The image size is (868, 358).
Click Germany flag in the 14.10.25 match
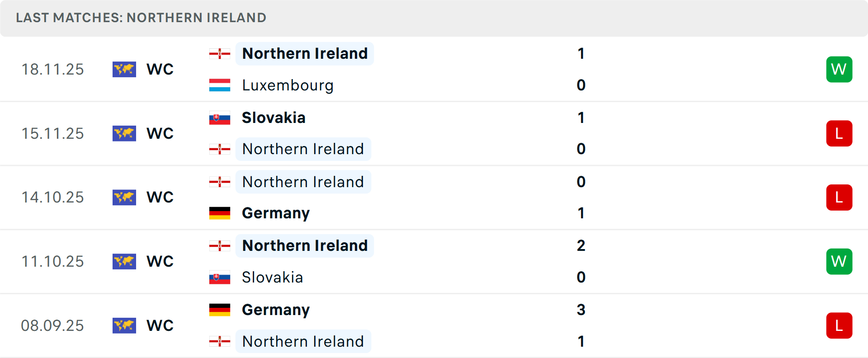[x=220, y=213]
